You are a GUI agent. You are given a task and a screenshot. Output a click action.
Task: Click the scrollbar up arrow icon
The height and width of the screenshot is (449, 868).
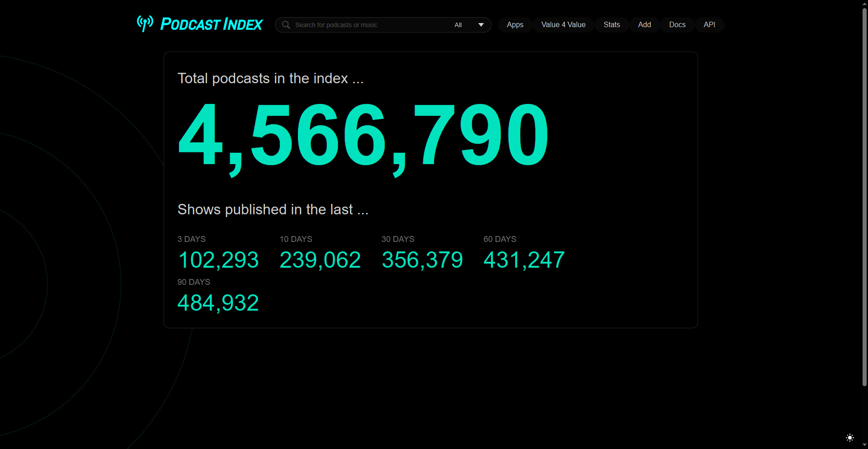[x=864, y=4]
